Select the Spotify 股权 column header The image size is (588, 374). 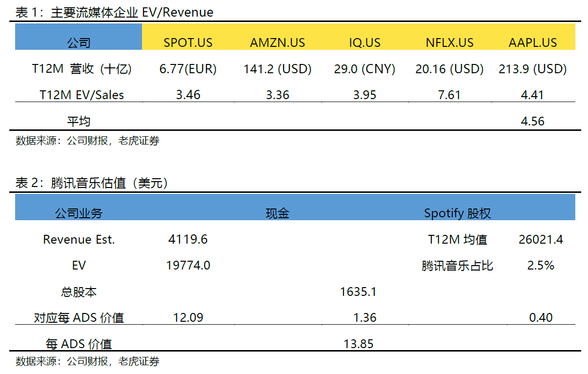[x=457, y=213]
